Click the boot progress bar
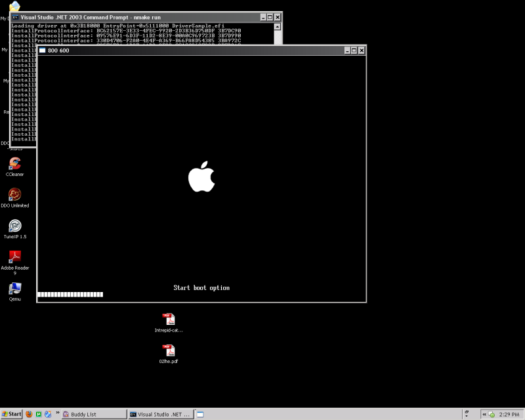The width and height of the screenshot is (525, 420). (70, 295)
